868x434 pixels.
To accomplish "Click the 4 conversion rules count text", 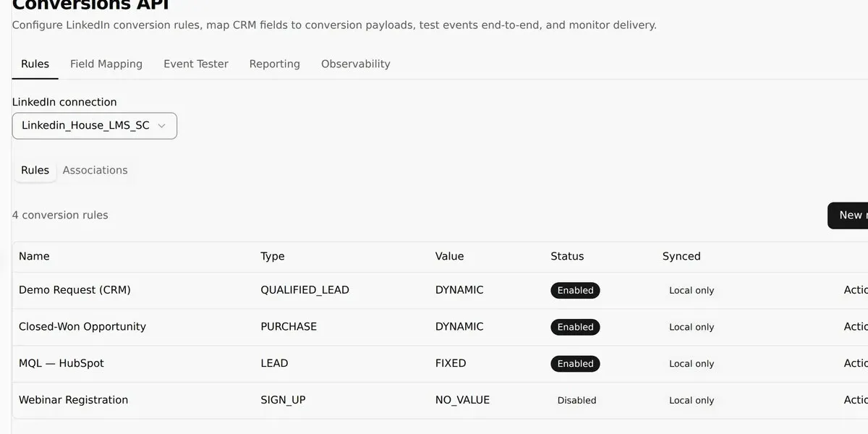I will click(x=60, y=215).
